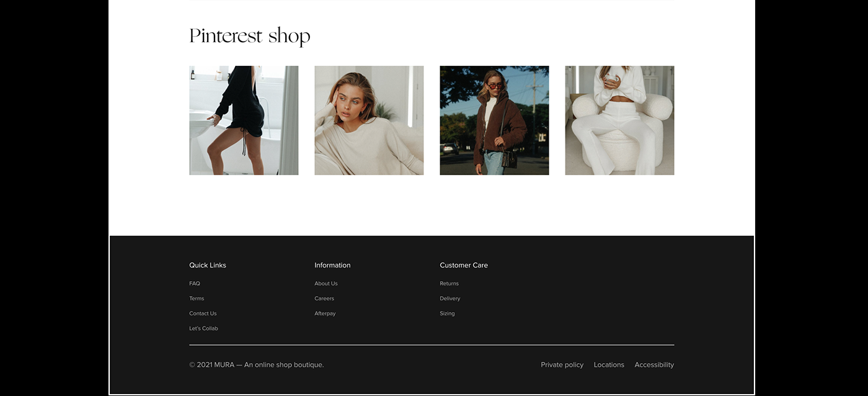This screenshot has width=868, height=396.
Task: Open the Private policy link
Action: pos(562,364)
